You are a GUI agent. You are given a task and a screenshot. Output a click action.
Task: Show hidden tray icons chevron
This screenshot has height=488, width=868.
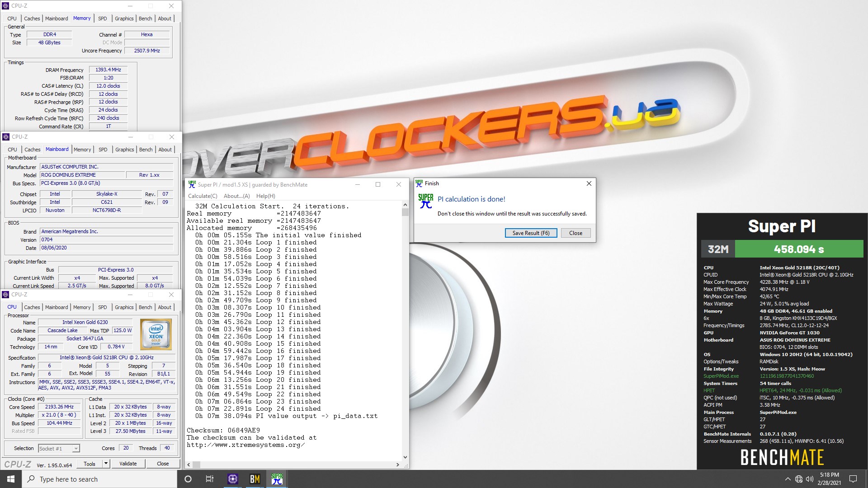tap(788, 479)
